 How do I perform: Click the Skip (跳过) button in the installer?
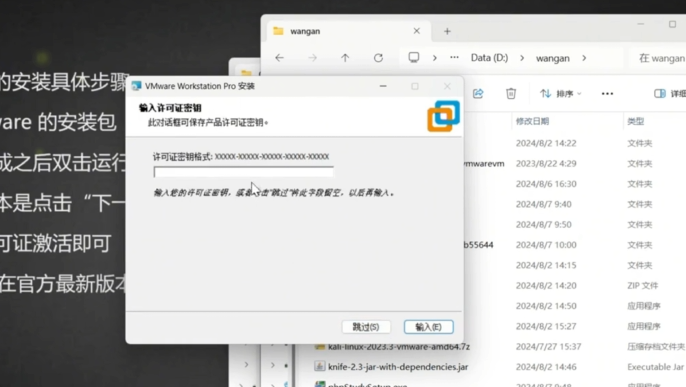366,327
